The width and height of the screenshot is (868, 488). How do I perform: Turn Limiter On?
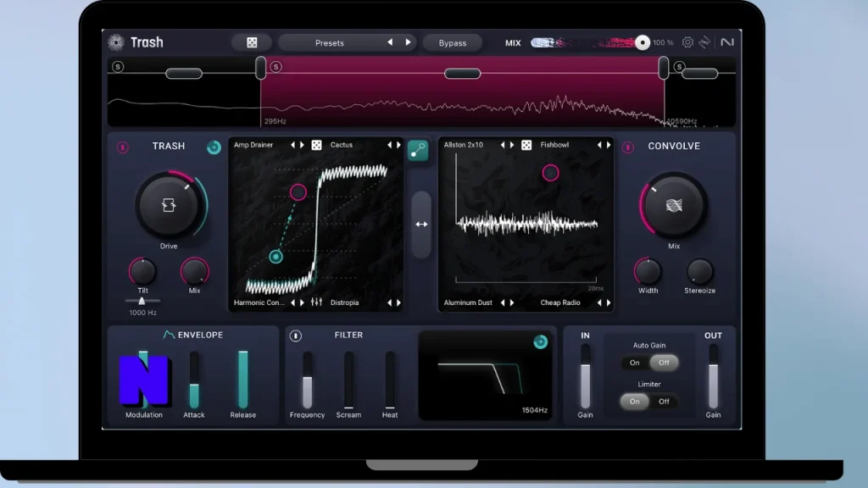(634, 402)
